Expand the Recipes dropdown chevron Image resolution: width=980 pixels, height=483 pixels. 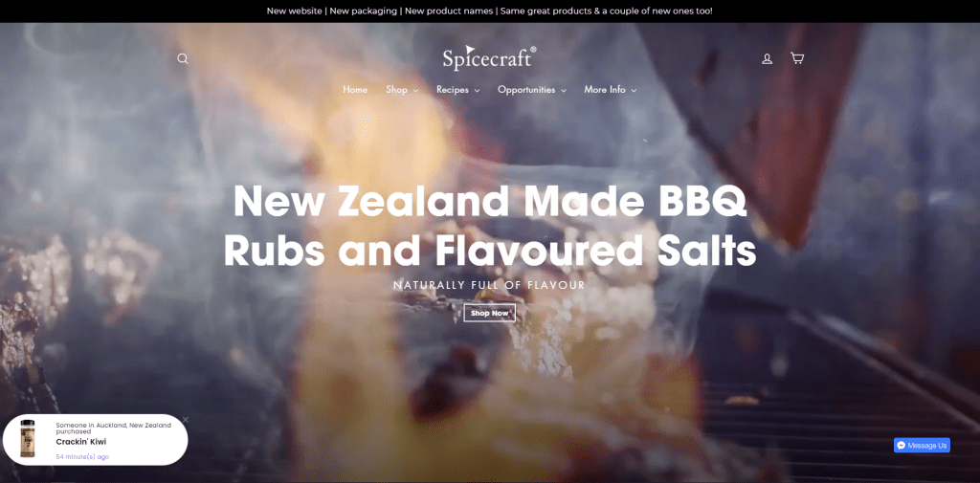pos(477,91)
